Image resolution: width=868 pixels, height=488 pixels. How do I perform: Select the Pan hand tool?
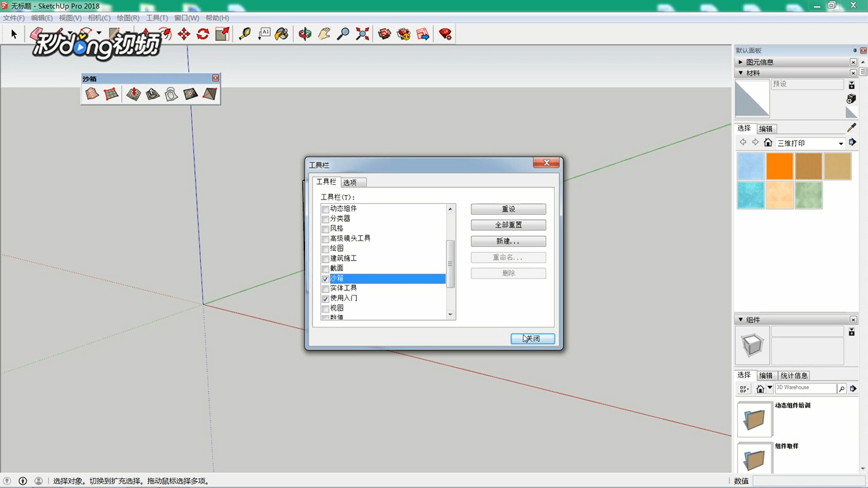pyautogui.click(x=324, y=34)
